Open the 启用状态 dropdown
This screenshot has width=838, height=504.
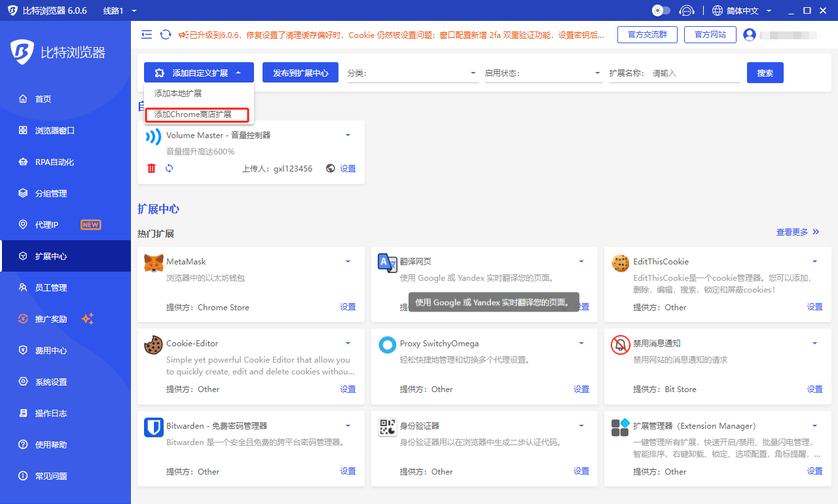pyautogui.click(x=543, y=73)
